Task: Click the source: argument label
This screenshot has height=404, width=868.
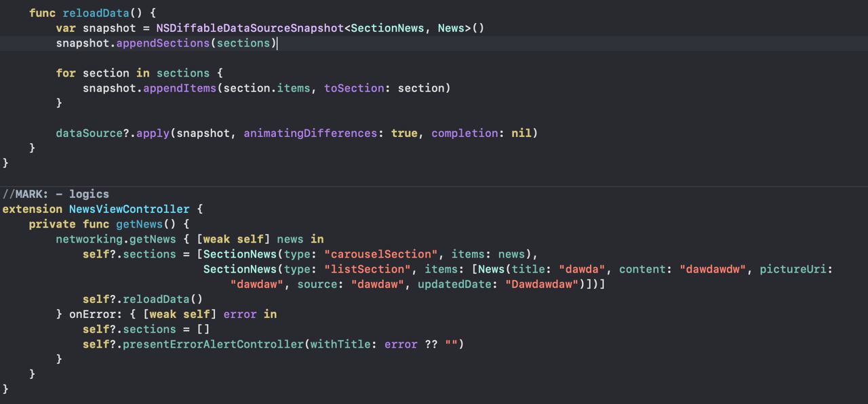Action: [x=321, y=284]
